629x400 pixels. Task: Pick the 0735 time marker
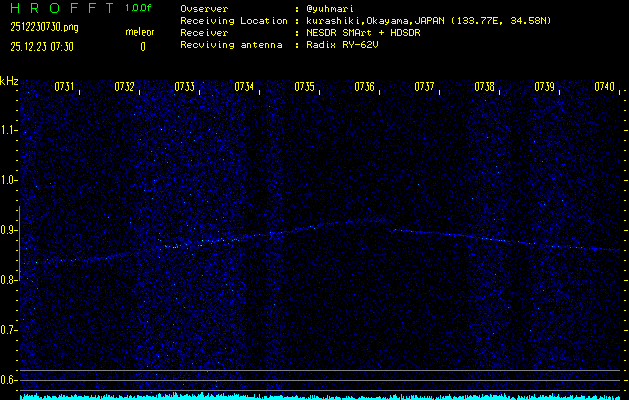pos(304,87)
